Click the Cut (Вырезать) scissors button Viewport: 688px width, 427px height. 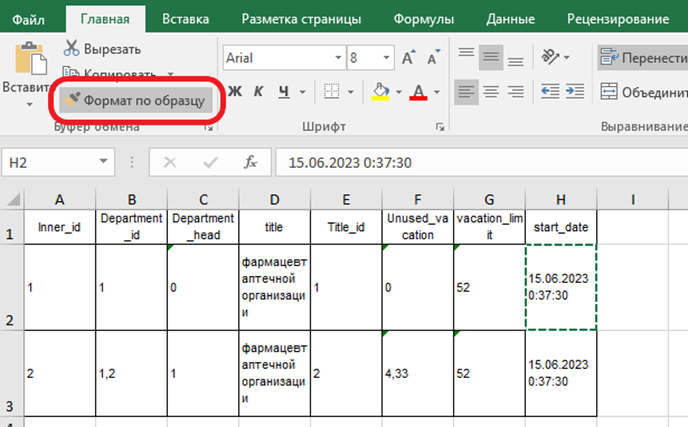[x=103, y=48]
